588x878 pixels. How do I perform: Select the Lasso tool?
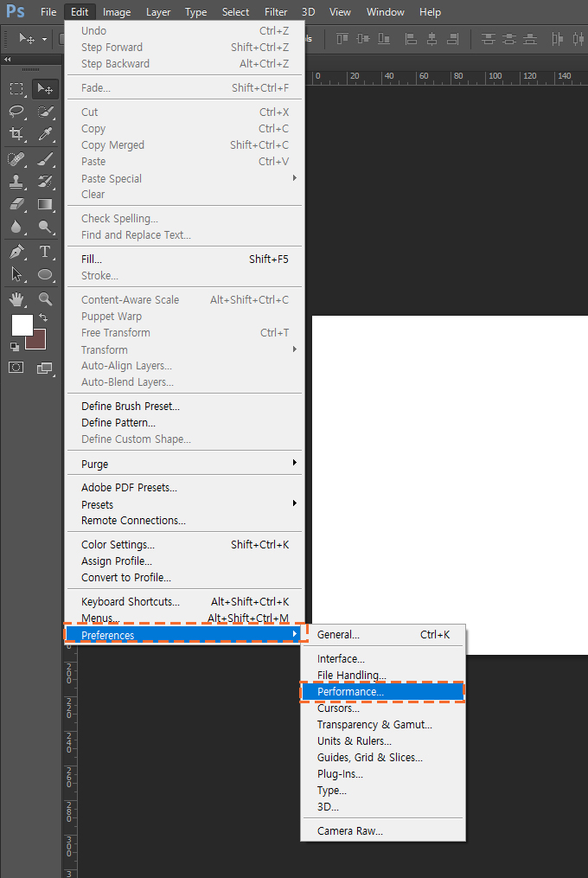click(16, 112)
